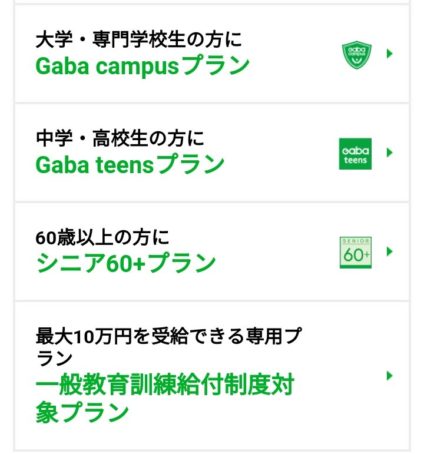Open the Gaba campusプラン link
The height and width of the screenshot is (454, 424).
142,66
